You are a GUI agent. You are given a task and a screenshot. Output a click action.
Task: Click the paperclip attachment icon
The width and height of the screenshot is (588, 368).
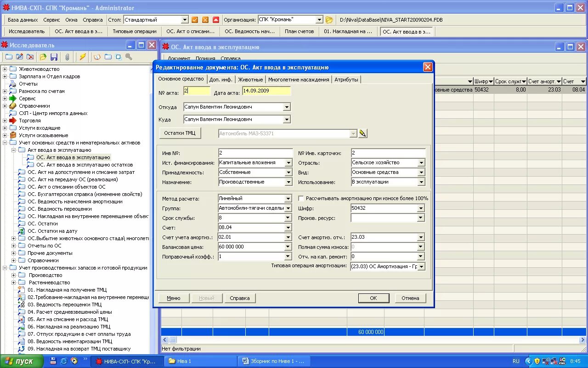pyautogui.click(x=67, y=57)
